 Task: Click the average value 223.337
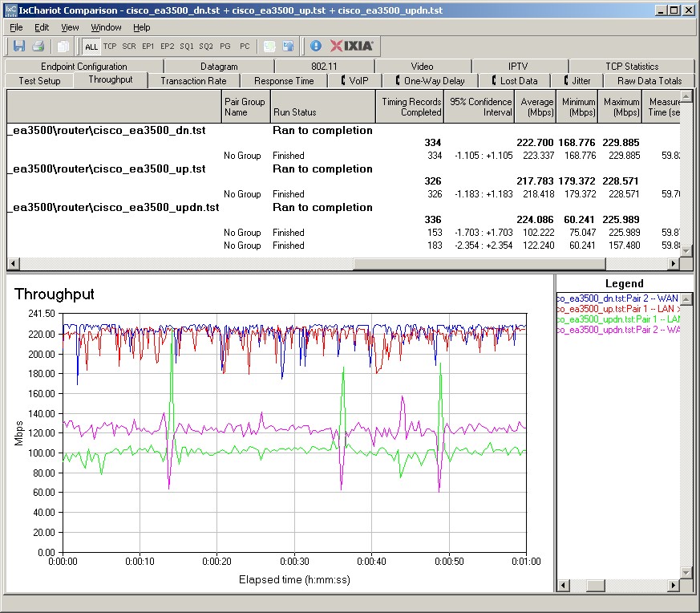coord(538,156)
